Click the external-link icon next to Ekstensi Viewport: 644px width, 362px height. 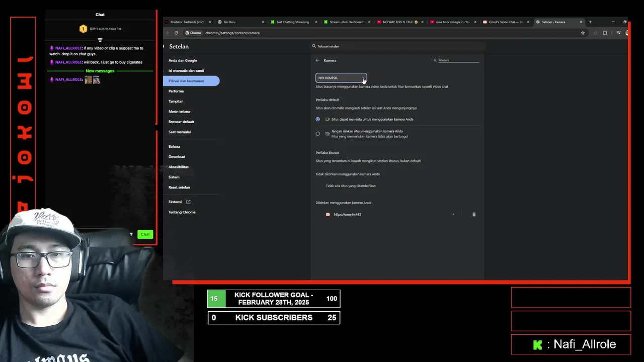pyautogui.click(x=189, y=202)
